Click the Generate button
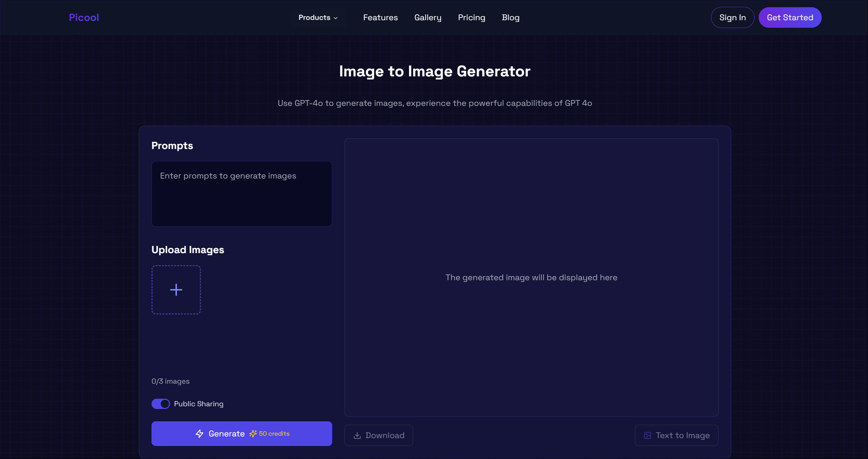 tap(242, 434)
